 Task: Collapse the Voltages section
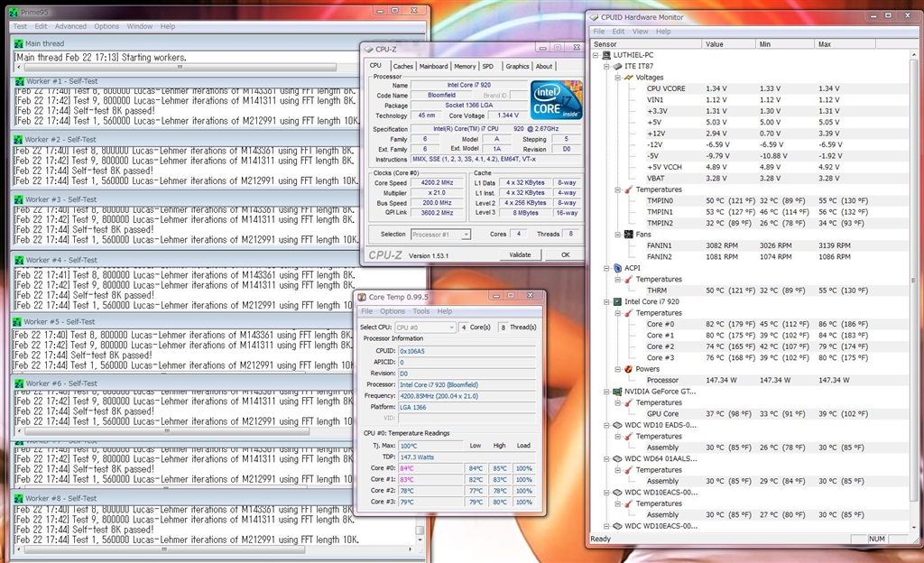617,78
